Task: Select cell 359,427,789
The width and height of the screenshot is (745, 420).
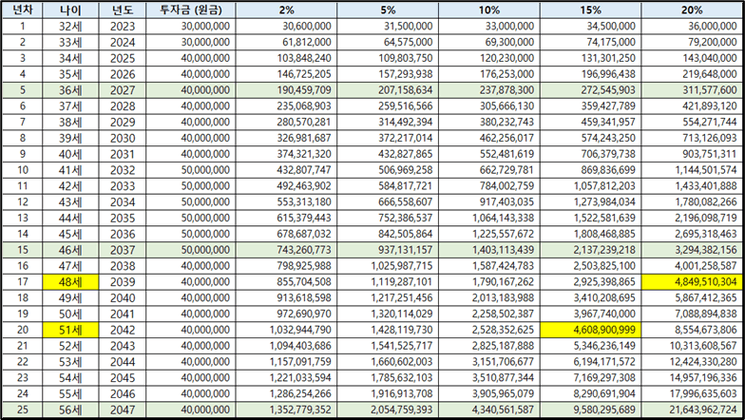Action: [591, 106]
